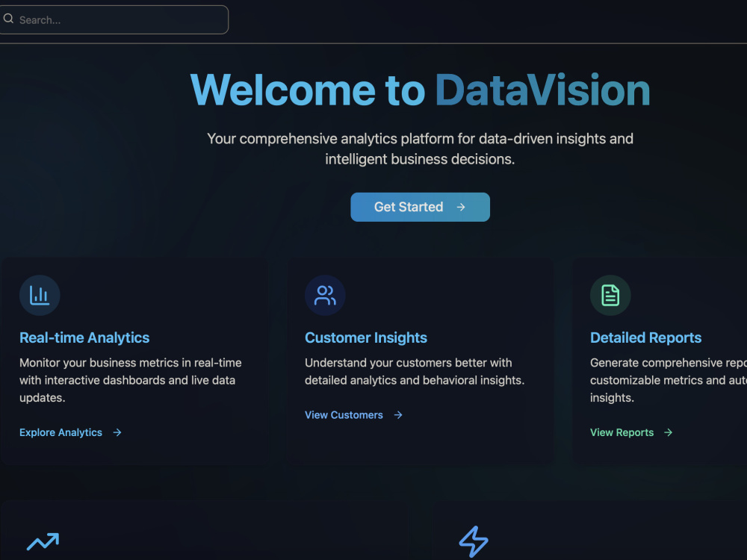Focus the Search input field
Screen dimensions: 747x560
[x=114, y=20]
